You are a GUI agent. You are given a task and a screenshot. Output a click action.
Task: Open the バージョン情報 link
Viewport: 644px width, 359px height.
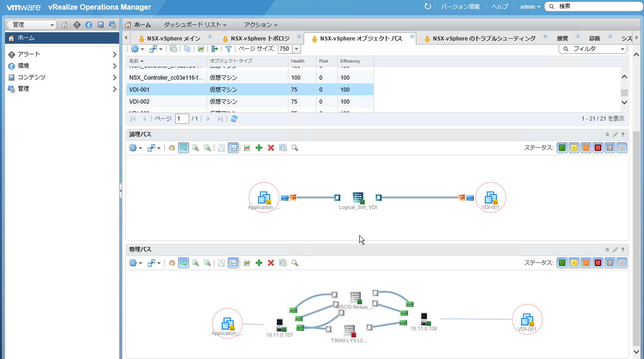[x=460, y=7]
